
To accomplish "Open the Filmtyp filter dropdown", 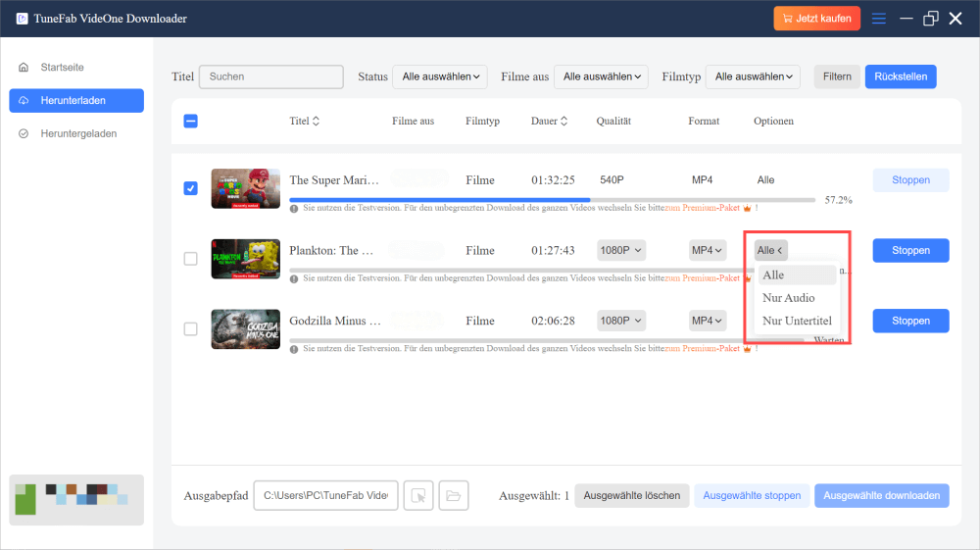I will (753, 76).
